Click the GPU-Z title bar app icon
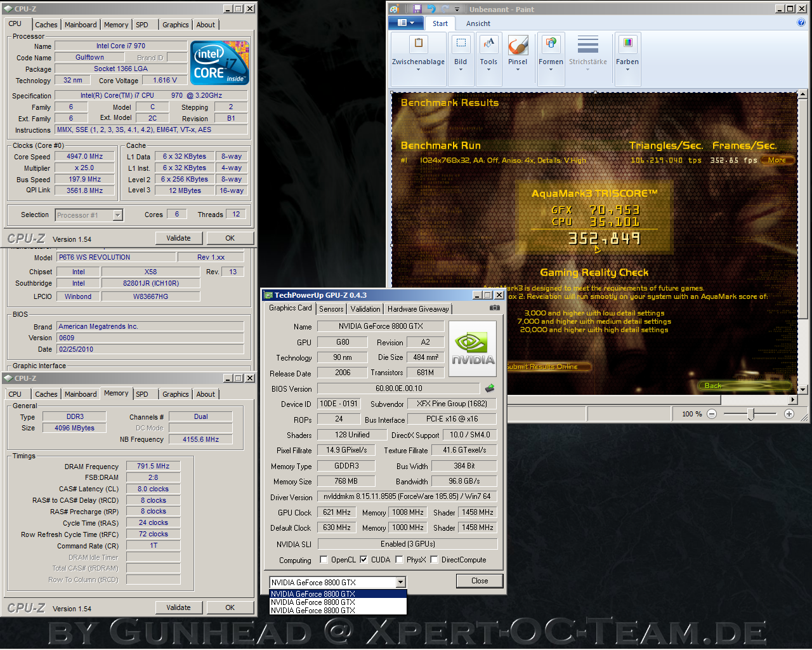The width and height of the screenshot is (812, 650). point(268,295)
